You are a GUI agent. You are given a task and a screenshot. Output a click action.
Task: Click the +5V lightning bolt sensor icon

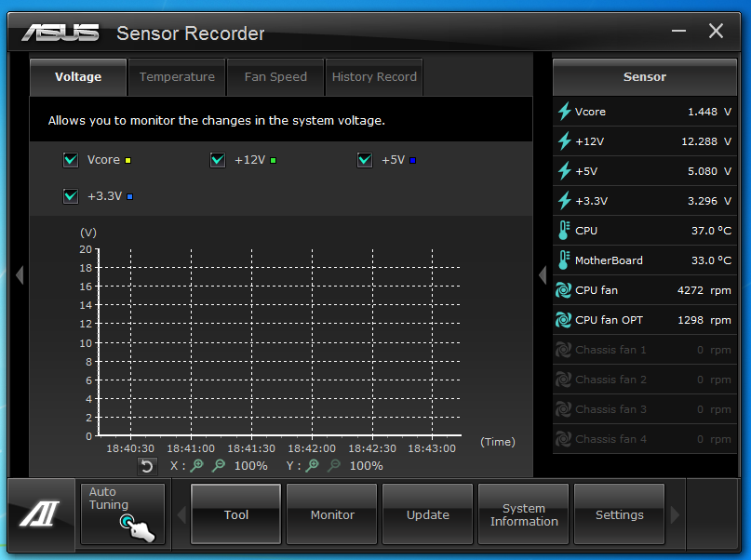tap(564, 171)
